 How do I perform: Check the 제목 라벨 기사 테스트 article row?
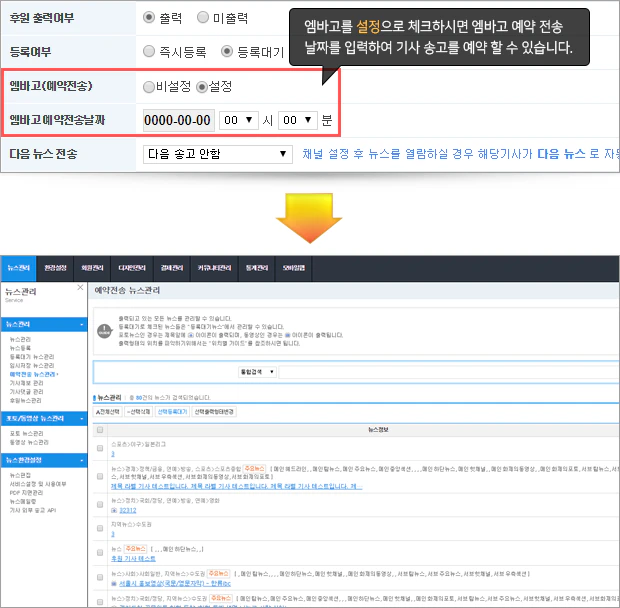point(100,476)
